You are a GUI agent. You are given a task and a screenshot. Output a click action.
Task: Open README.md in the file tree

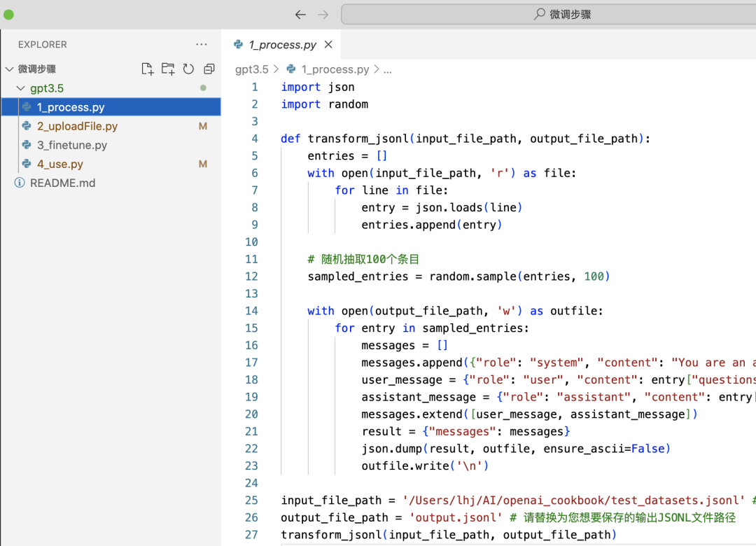[x=111, y=183]
